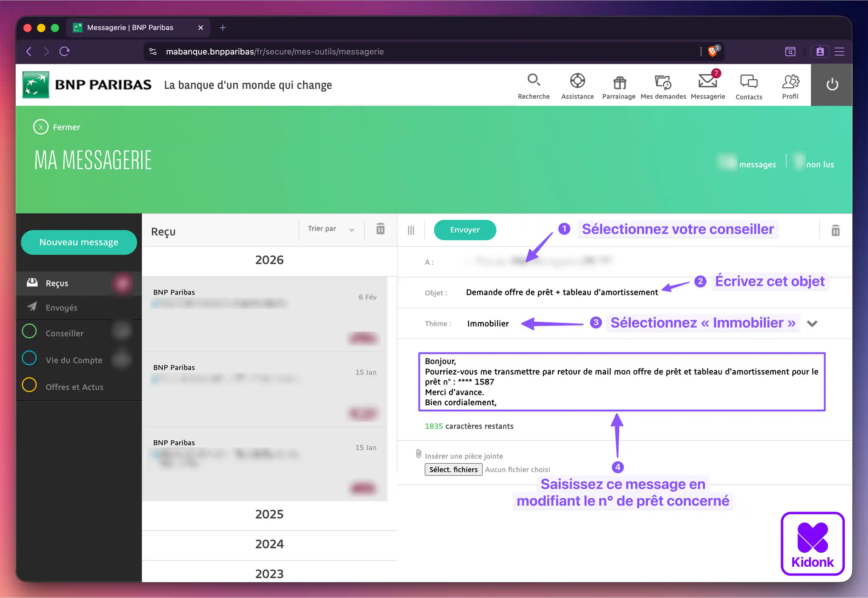Click '1835 caractères restants' text
The width and height of the screenshot is (868, 598).
469,426
